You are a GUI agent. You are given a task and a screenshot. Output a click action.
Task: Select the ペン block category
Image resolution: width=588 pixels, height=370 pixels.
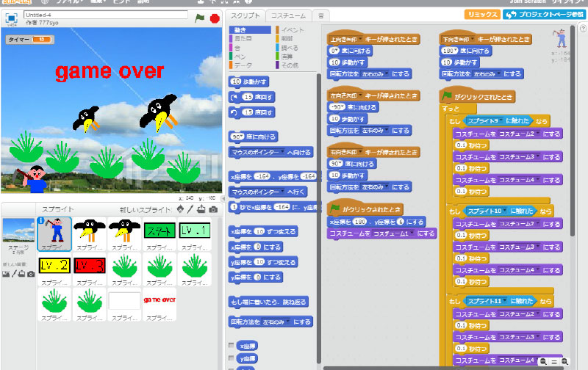(x=240, y=57)
